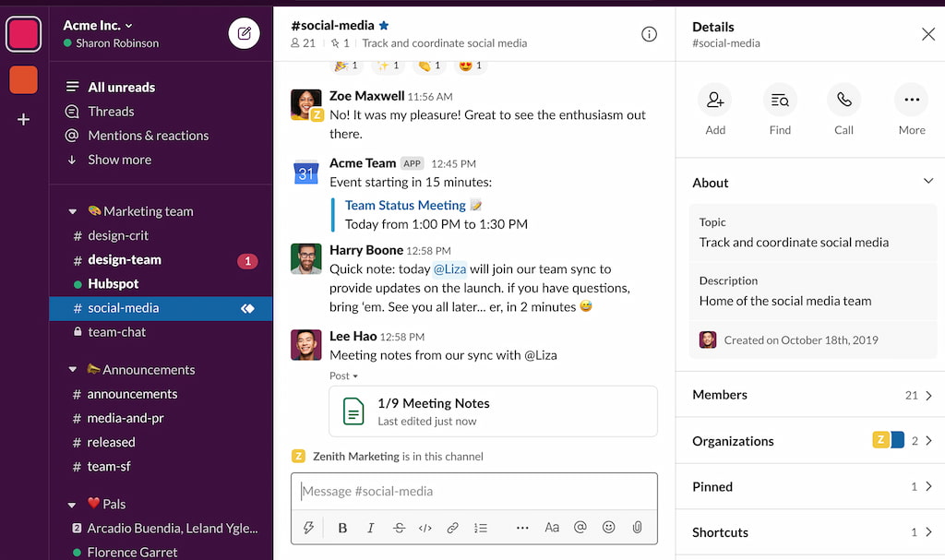The width and height of the screenshot is (945, 560).
Task: Collapse the Marketing team section
Action: [73, 211]
